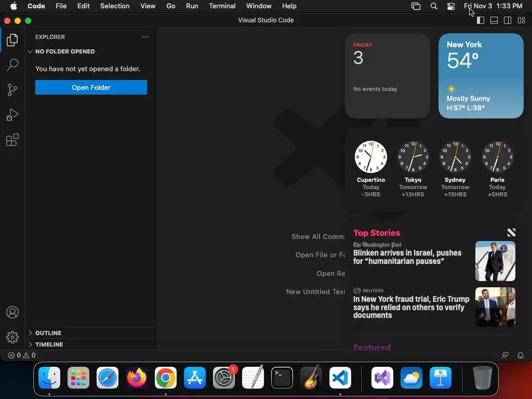The height and width of the screenshot is (399, 532).
Task: Open Launchpad from the Dock
Action: (x=78, y=378)
